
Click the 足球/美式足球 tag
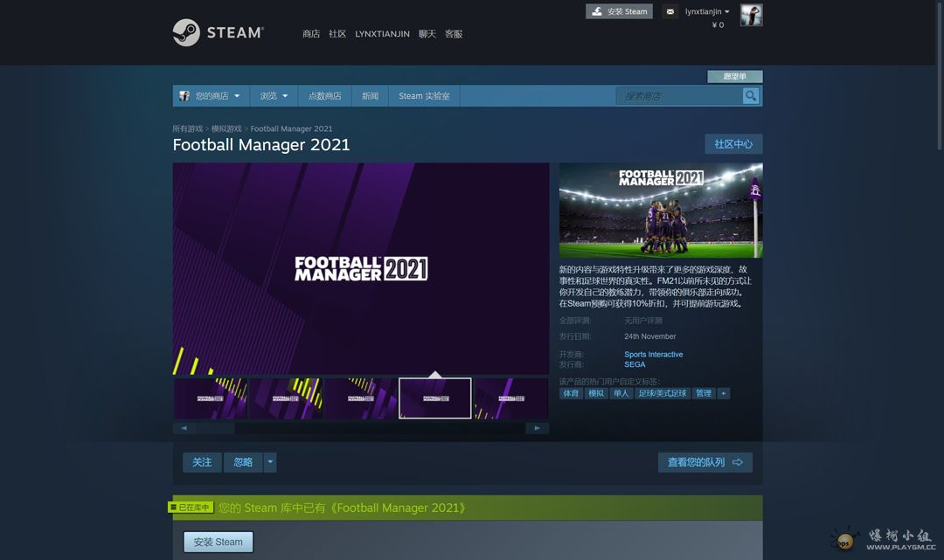point(663,393)
